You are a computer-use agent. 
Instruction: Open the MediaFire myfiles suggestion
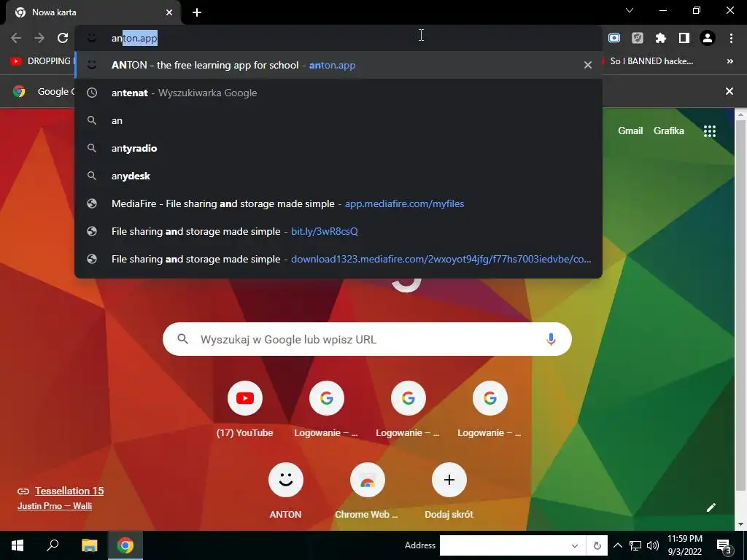coord(338,203)
